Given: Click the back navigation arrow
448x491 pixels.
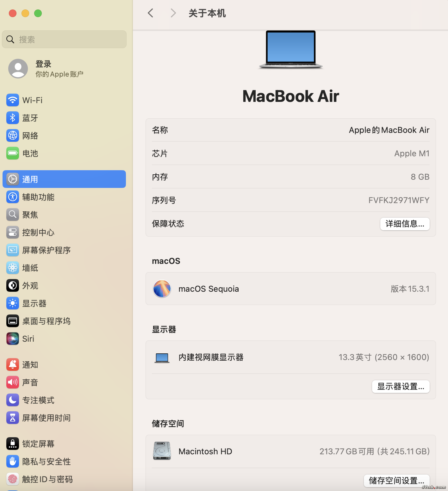Looking at the screenshot, I should [150, 13].
